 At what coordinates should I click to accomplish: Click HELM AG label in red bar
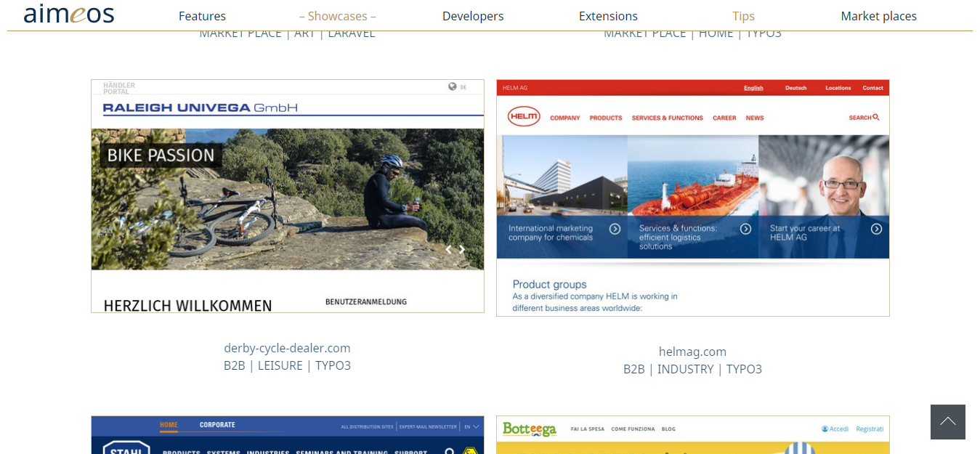click(x=515, y=88)
